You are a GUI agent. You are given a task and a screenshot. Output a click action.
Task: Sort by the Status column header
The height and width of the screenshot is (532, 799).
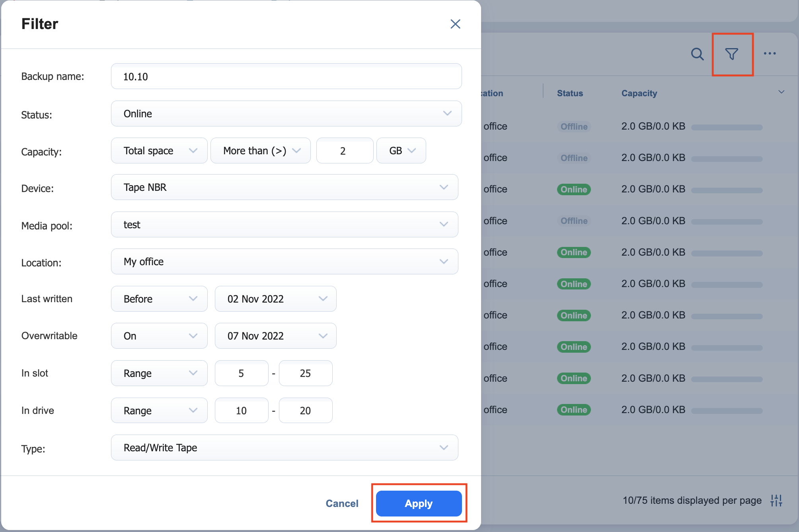[570, 93]
